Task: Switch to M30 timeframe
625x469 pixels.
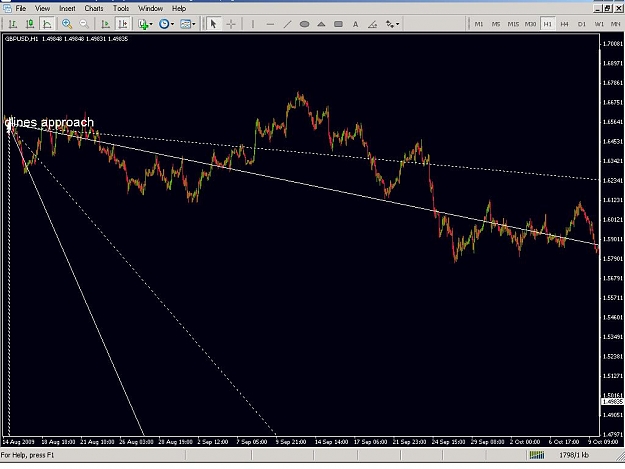Action: click(x=530, y=24)
